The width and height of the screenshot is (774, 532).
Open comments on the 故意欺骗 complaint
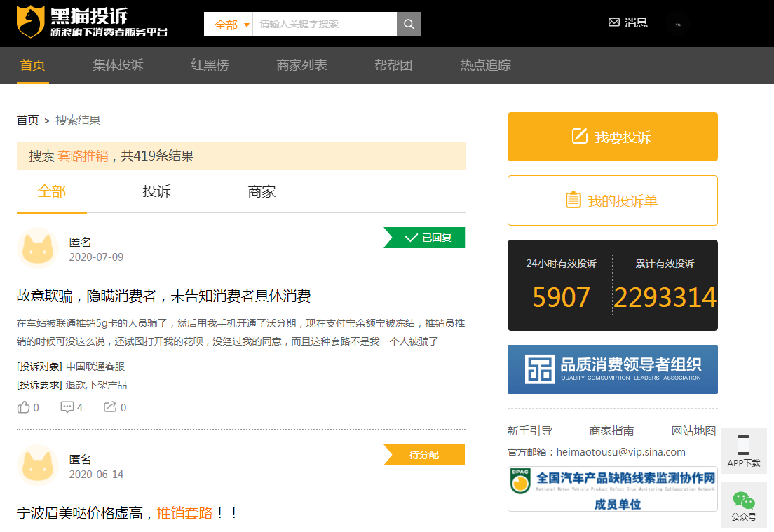tap(67, 407)
